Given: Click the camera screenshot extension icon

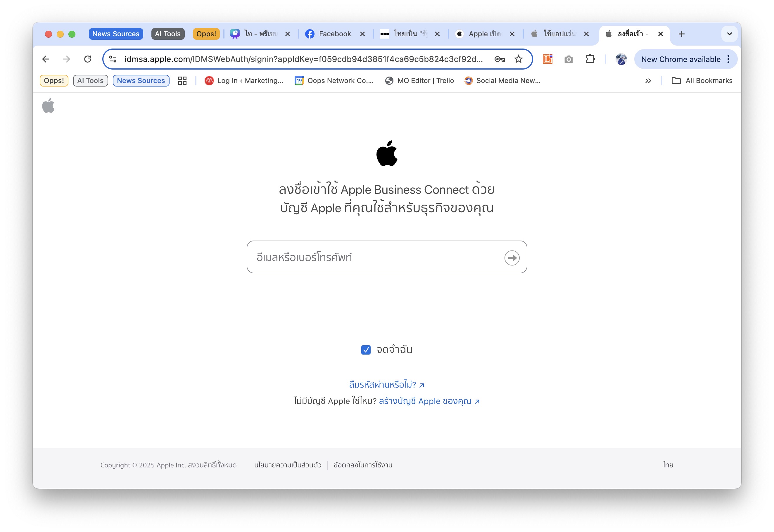Looking at the screenshot, I should (x=569, y=59).
